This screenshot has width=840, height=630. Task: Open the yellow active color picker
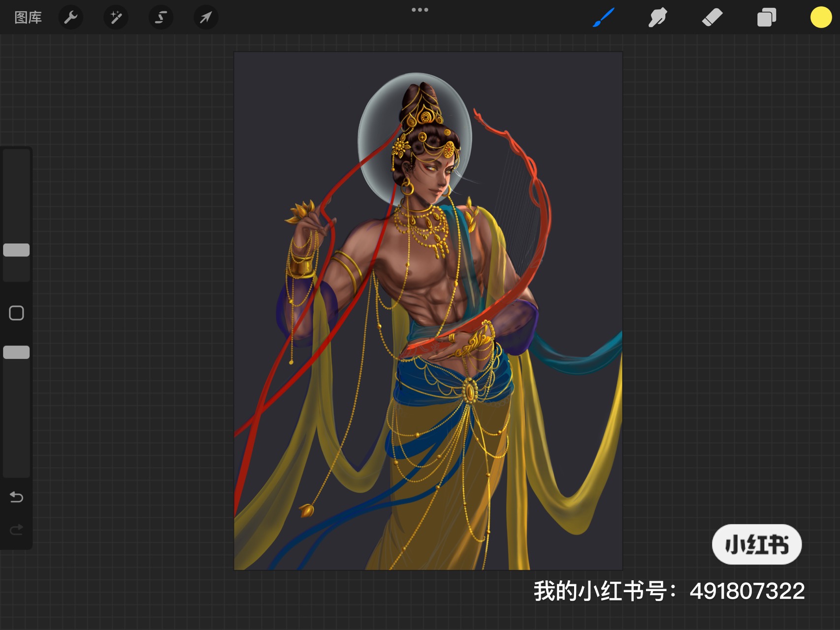pos(821,18)
